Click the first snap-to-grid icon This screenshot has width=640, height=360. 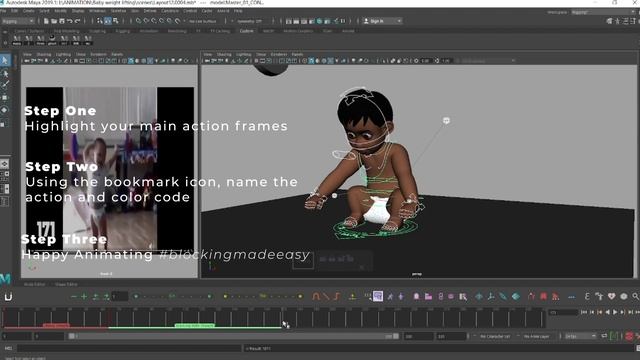[x=138, y=21]
